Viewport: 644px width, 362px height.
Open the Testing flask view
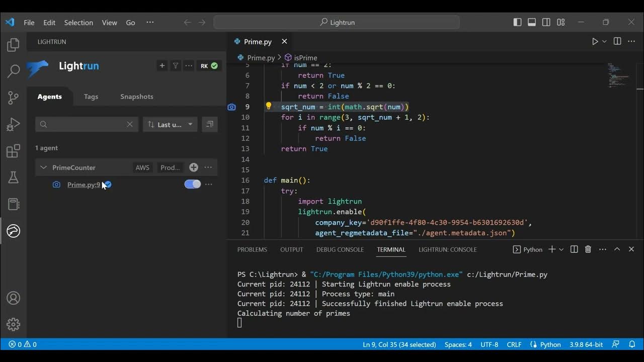tap(13, 177)
